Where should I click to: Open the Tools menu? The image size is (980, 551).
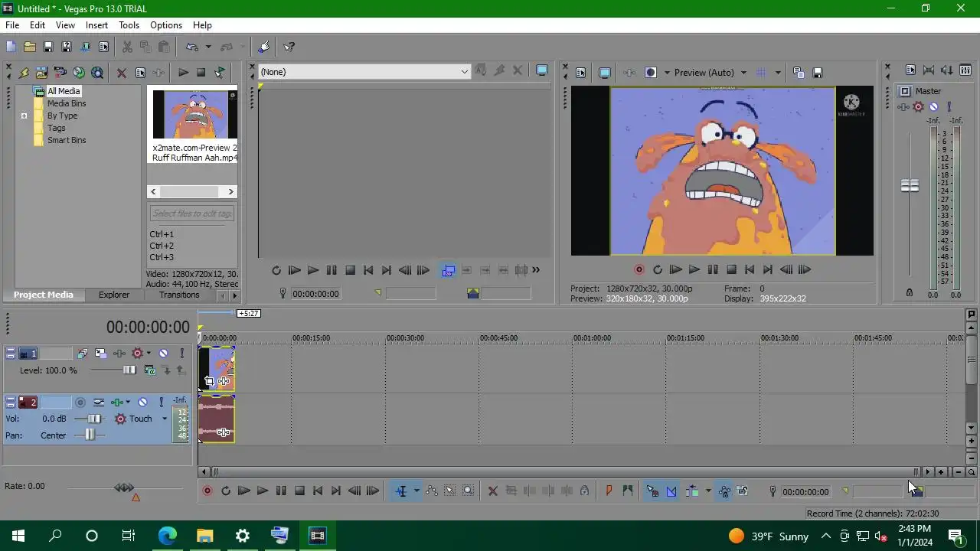(x=129, y=25)
